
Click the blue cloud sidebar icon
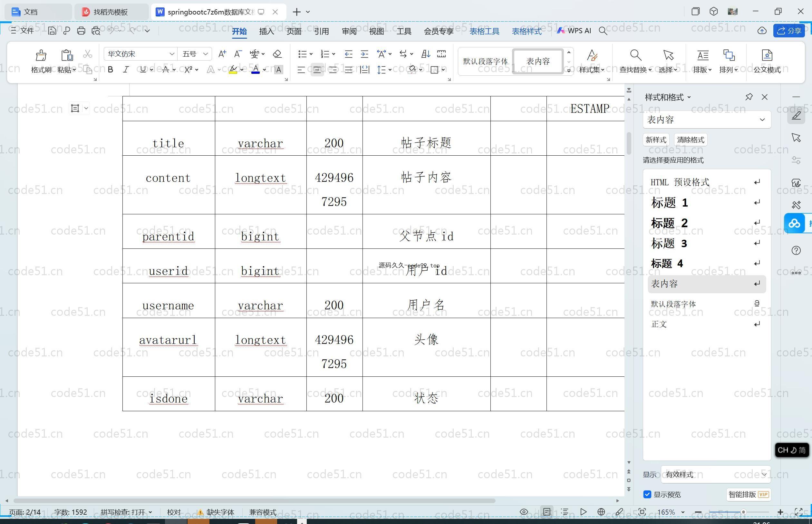coord(794,223)
